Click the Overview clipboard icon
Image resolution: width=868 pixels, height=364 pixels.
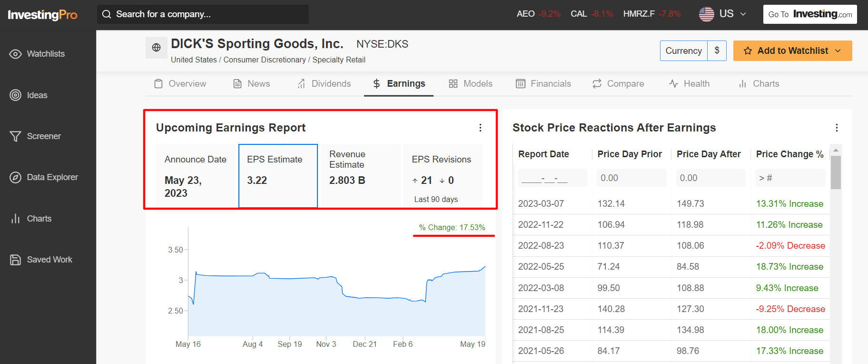158,84
